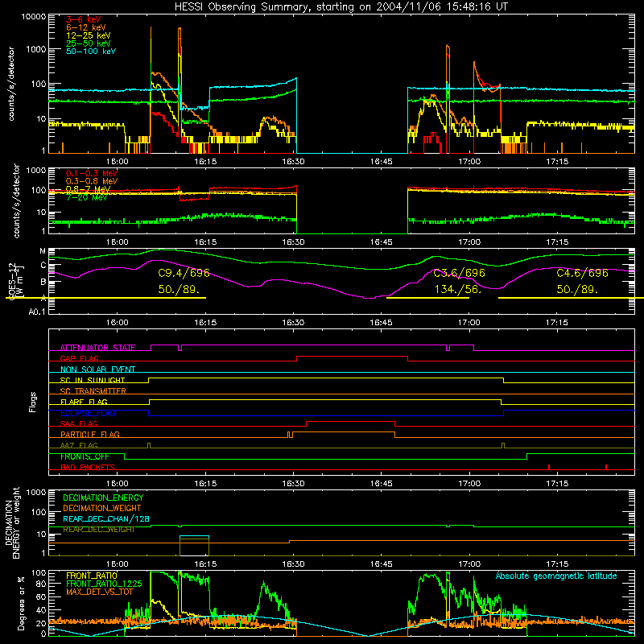Click the 0.8-7 MeV legend label
644x644 pixels.
[88, 189]
